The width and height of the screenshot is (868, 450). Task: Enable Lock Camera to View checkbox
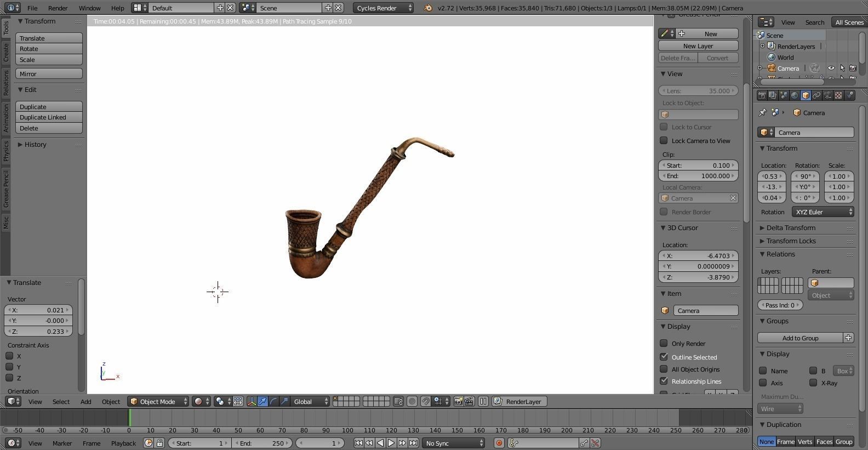(x=664, y=140)
